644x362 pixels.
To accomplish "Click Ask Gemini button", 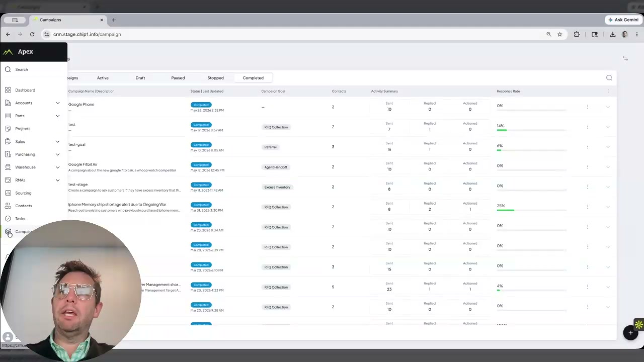I will click(623, 20).
